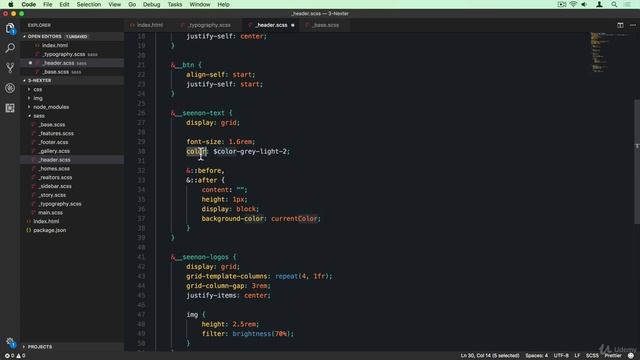Image resolution: width=640 pixels, height=360 pixels.
Task: Click the 1 UNSAVED badge in Open Editors
Action: pos(77,37)
